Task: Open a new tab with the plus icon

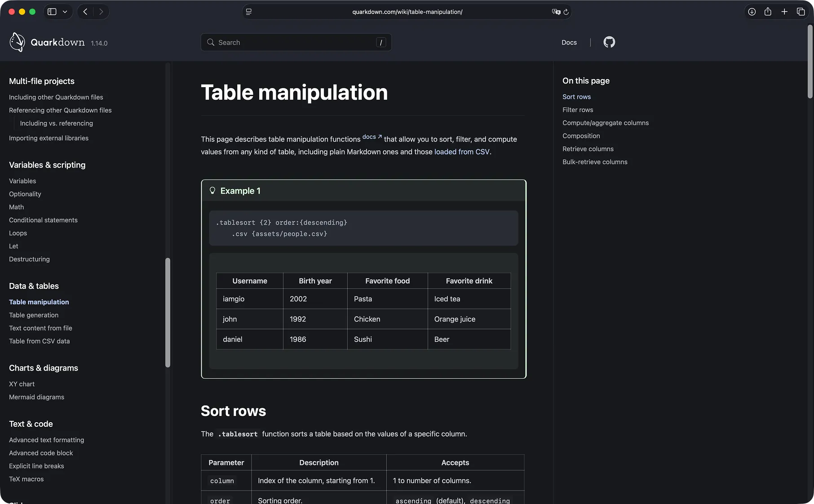Action: (784, 12)
